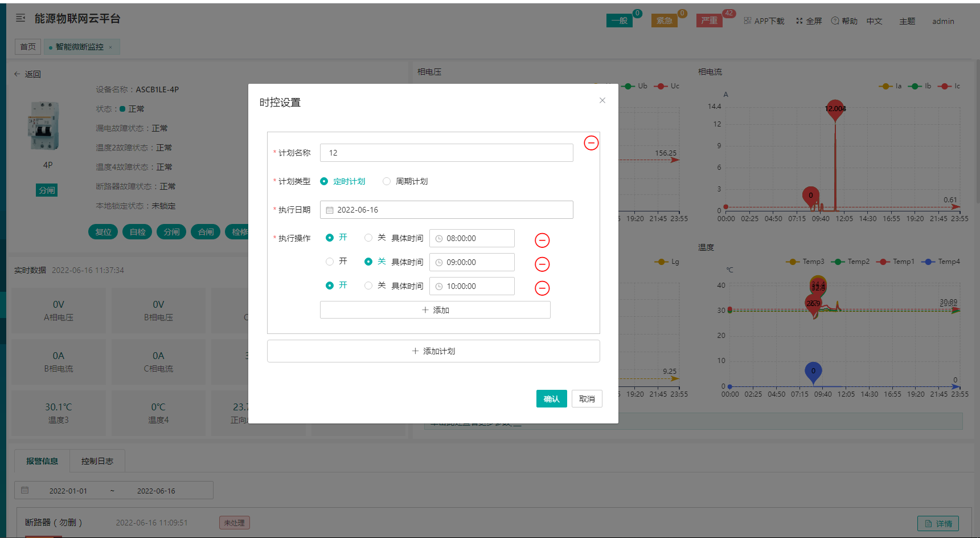
Task: Select the 周期计划 radio option
Action: click(x=387, y=181)
